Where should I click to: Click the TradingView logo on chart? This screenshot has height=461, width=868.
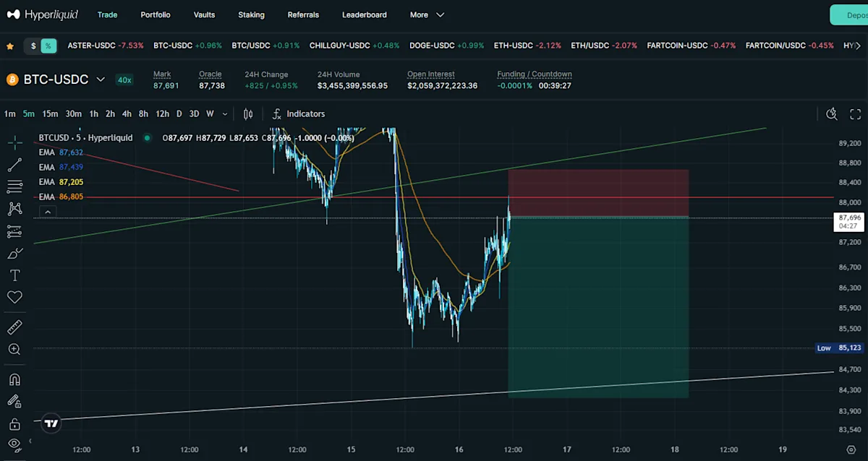pos(51,424)
